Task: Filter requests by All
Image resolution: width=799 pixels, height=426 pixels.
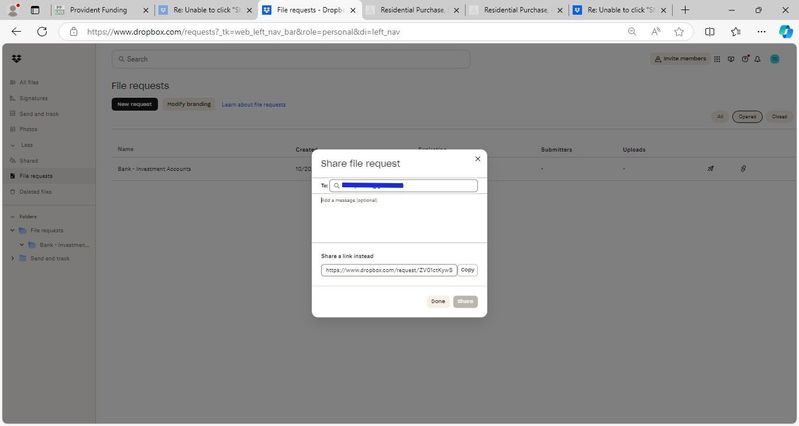Action: [x=720, y=117]
